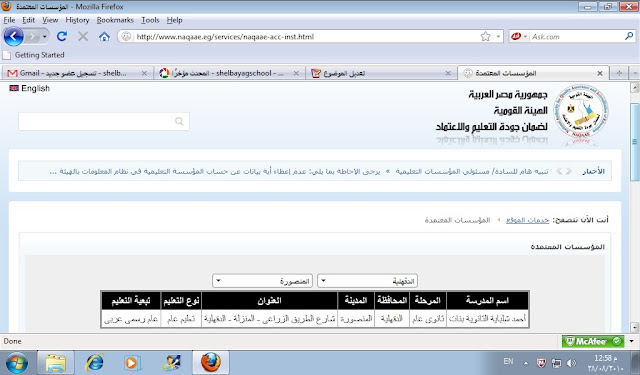The height and width of the screenshot is (375, 640).
Task: Open Windows Explorer from the taskbar
Action: (56, 363)
